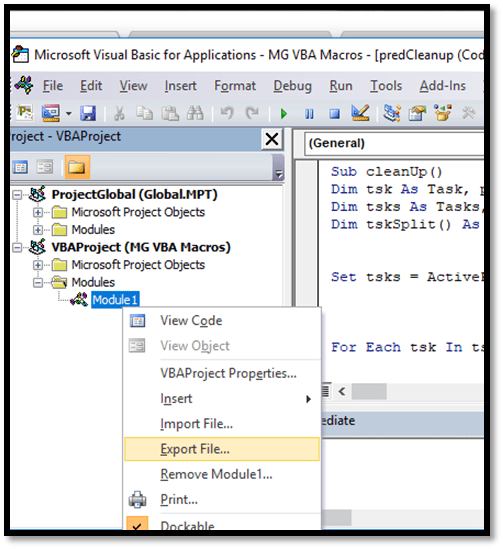The height and width of the screenshot is (549, 503).
Task: Open the Insert menu in the menu bar
Action: 180,85
